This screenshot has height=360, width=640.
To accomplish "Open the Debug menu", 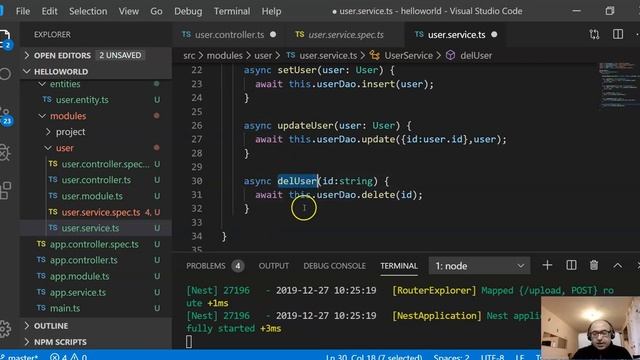I will [x=188, y=11].
